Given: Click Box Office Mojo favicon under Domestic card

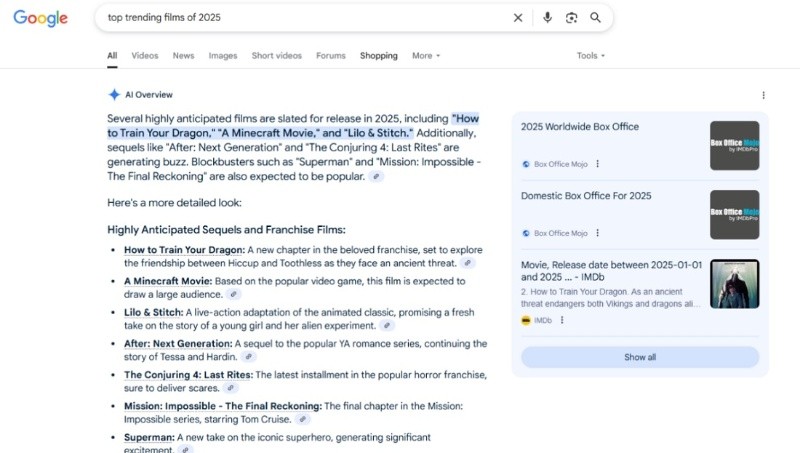Looking at the screenshot, I should [526, 233].
